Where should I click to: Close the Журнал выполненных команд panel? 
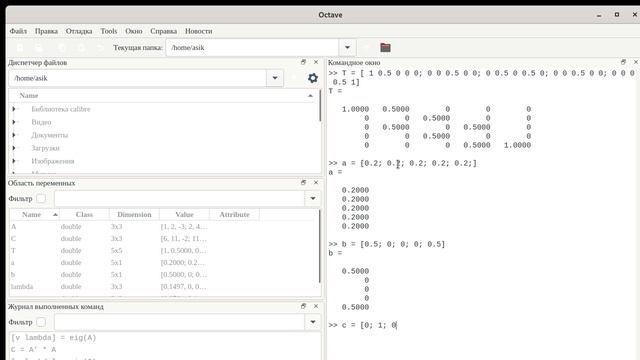(x=316, y=306)
